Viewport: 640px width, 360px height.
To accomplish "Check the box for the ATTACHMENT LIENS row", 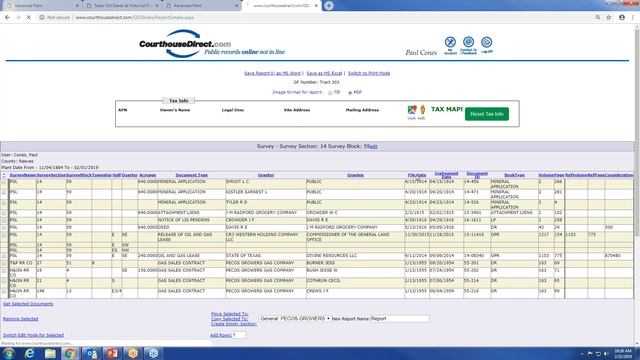I will [x=4, y=213].
